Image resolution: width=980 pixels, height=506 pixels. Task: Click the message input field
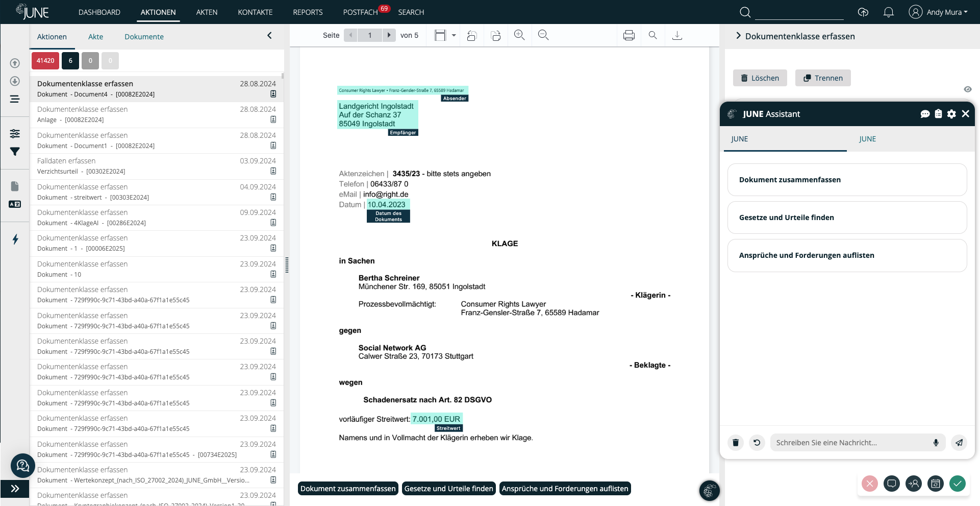849,443
